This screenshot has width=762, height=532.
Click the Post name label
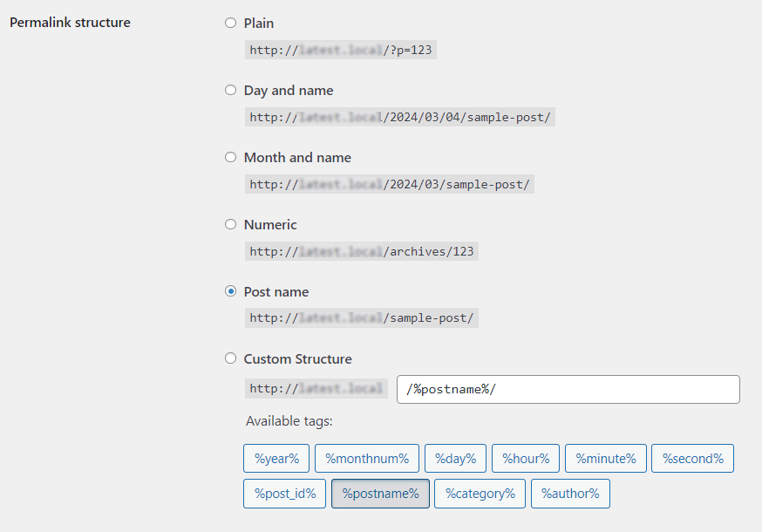click(276, 292)
